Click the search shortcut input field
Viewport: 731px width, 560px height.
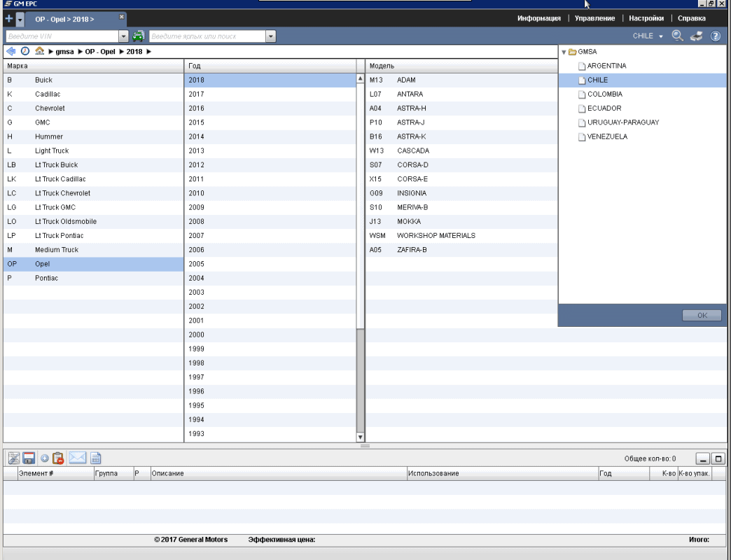207,36
